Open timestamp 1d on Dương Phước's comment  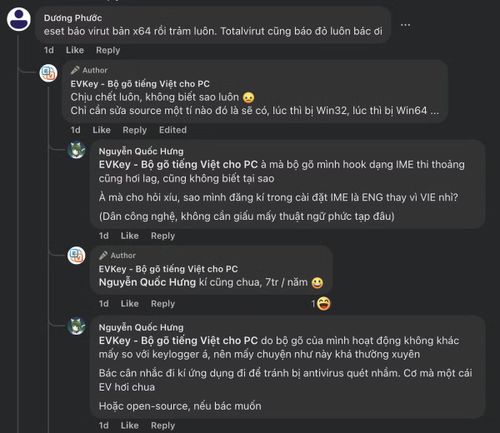[x=49, y=50]
